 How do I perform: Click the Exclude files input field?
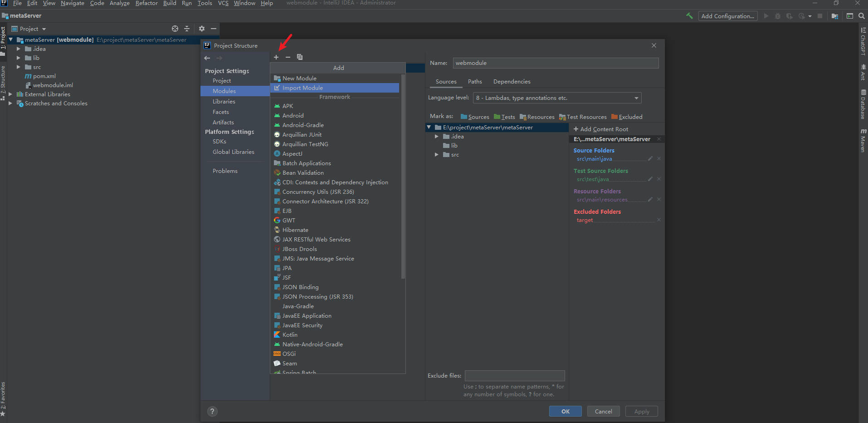[515, 376]
